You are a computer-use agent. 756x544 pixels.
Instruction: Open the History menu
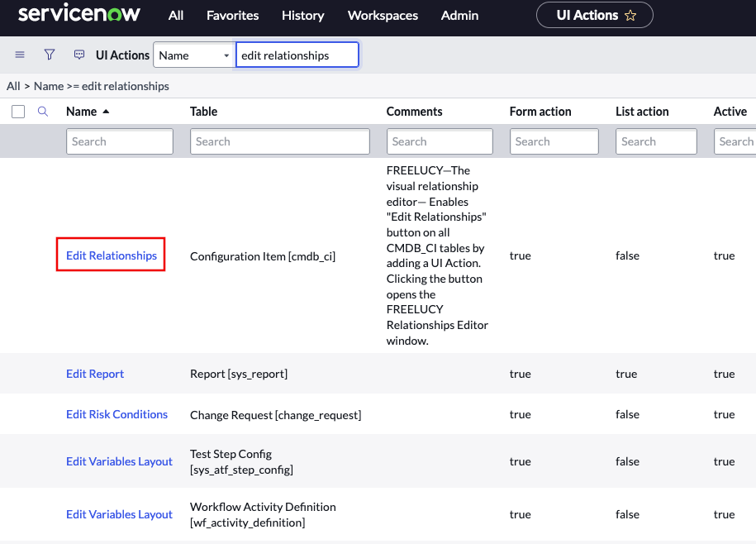[x=302, y=16]
